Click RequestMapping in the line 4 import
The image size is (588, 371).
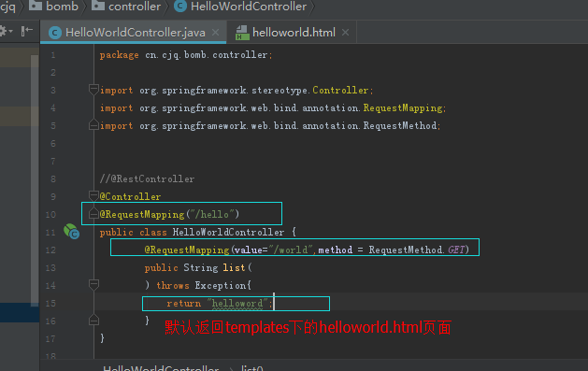[403, 108]
